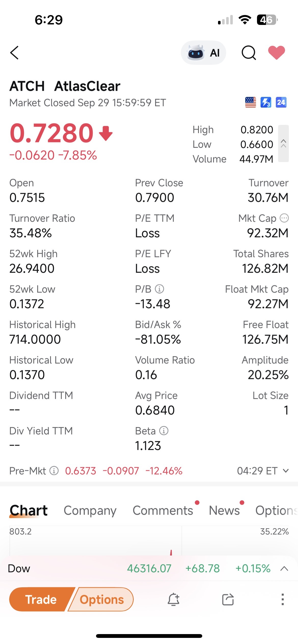
Task: Tap the orange Trade button
Action: coord(41,599)
